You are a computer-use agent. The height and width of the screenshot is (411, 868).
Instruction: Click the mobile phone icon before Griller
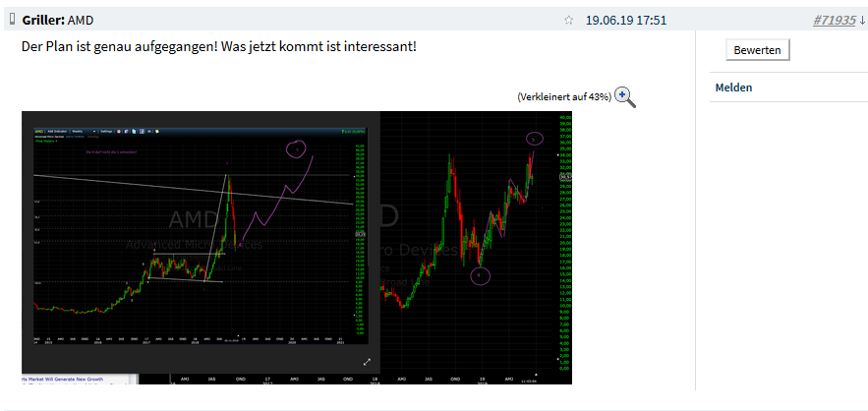click(13, 20)
